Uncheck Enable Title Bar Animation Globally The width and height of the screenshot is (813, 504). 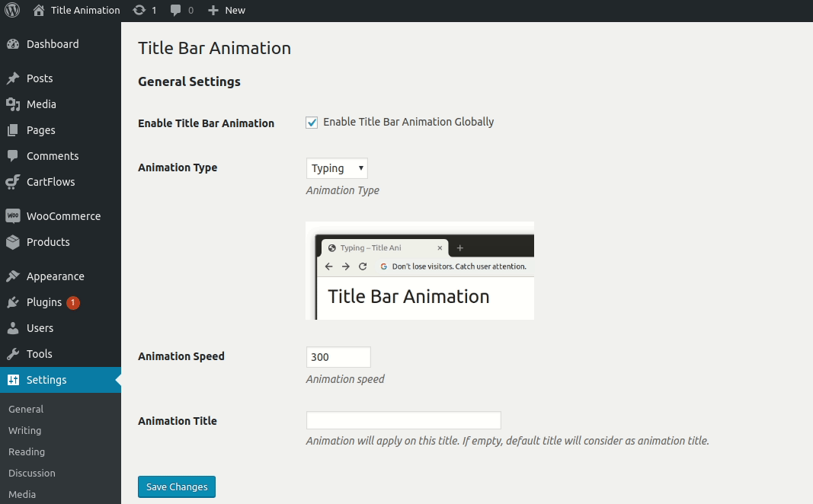[x=311, y=121]
